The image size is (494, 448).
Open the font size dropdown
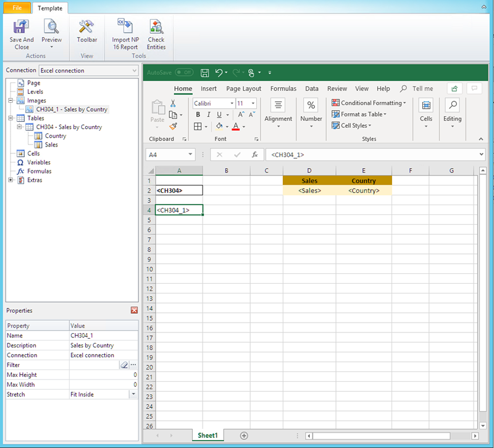(x=251, y=103)
